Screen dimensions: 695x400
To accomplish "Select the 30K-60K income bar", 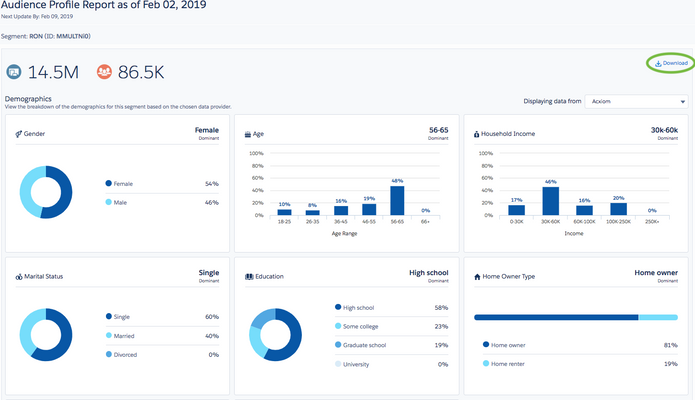I will point(551,201).
